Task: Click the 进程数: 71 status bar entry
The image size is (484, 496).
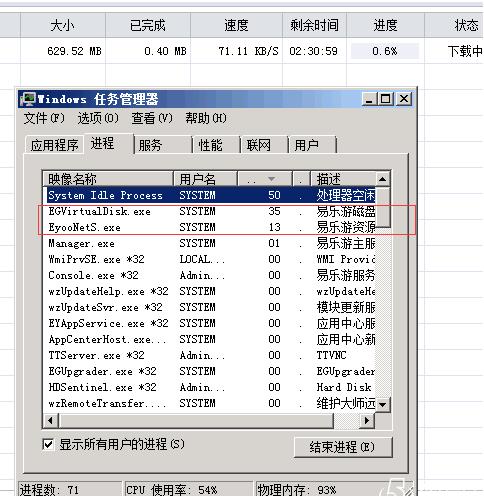Action: [70, 489]
